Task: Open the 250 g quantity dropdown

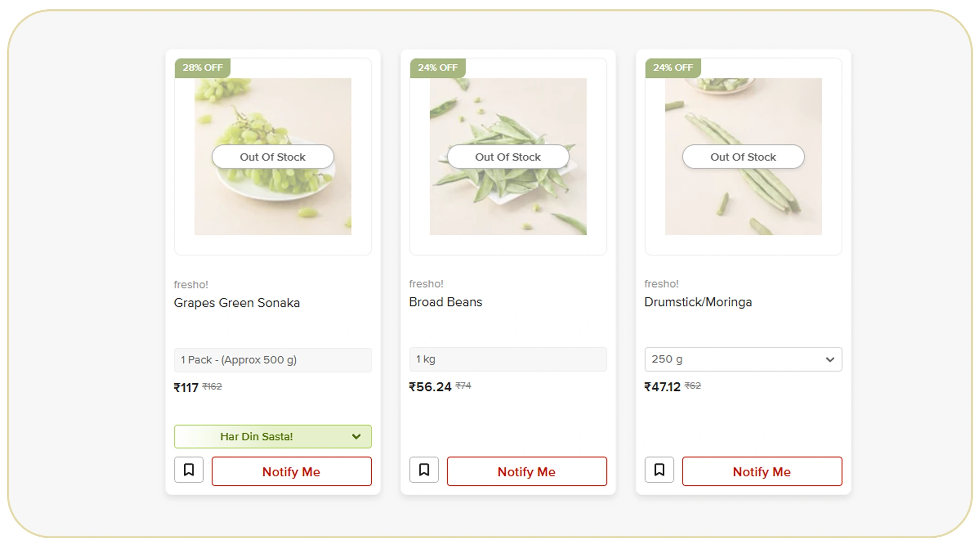Action: pyautogui.click(x=743, y=360)
